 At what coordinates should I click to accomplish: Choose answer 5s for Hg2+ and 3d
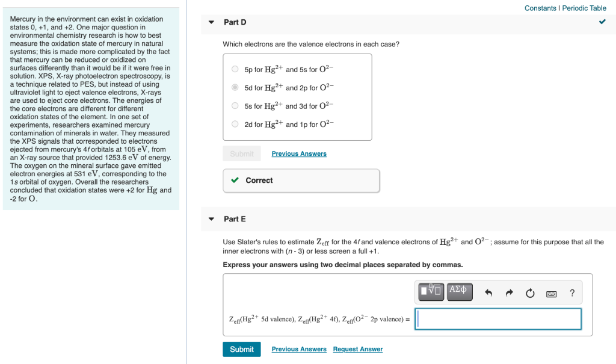point(235,105)
